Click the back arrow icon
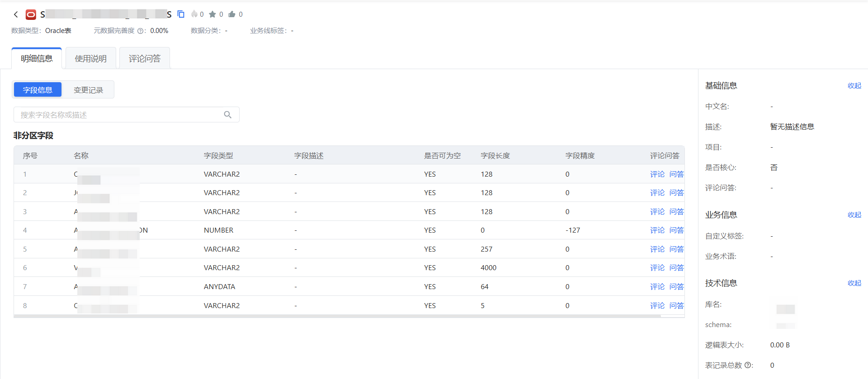Screen dimensions: 868x379 point(16,14)
